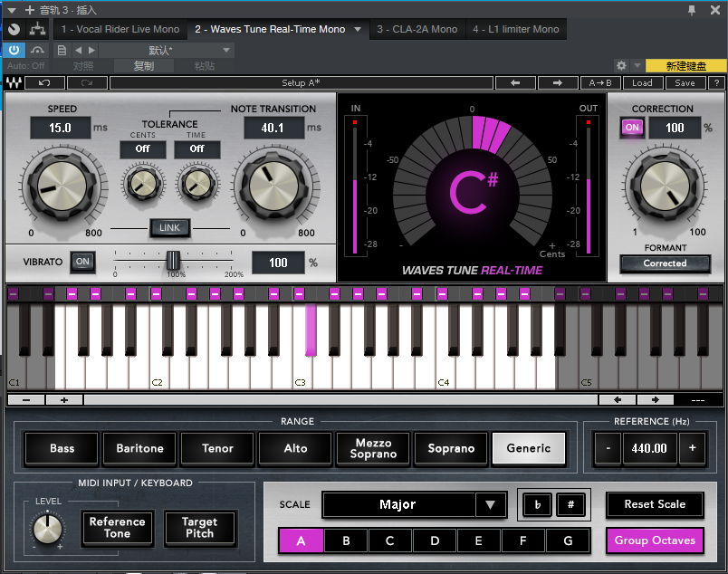Switch to Vocal Rider Live Mono tab
728x574 pixels.
[x=120, y=29]
